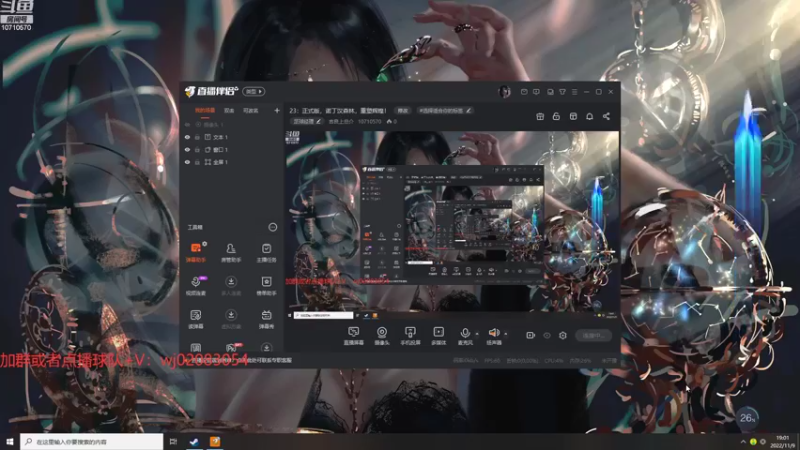This screenshot has width=800, height=450.
Task: Open the message bubble icon in title bar
Action: pyautogui.click(x=536, y=92)
